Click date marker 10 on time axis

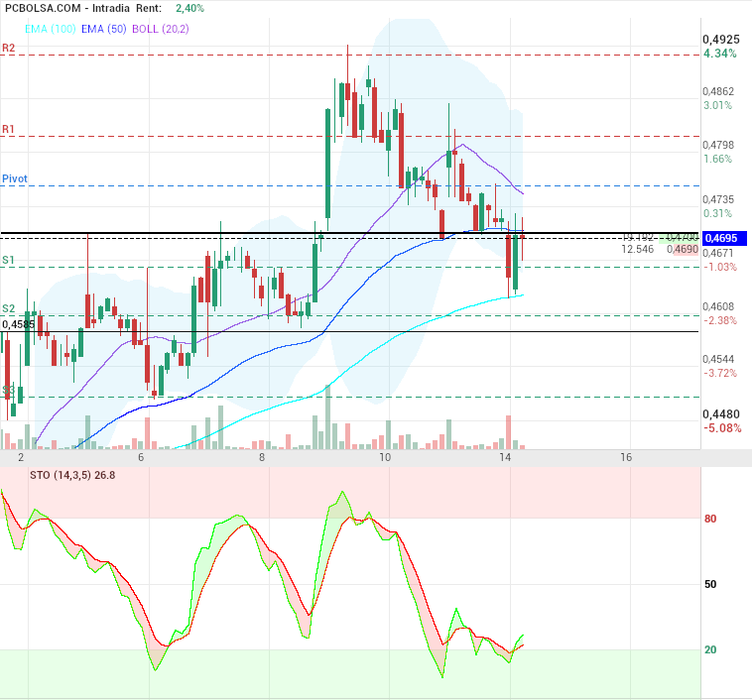coord(384,458)
